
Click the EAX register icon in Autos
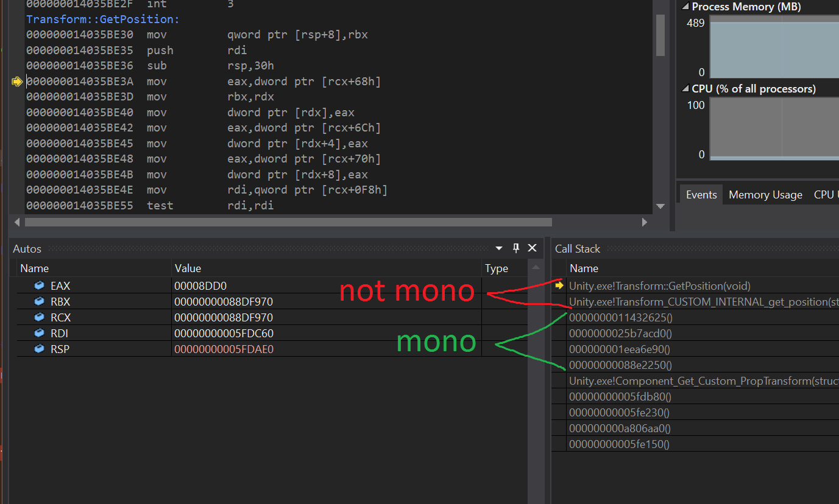click(39, 285)
